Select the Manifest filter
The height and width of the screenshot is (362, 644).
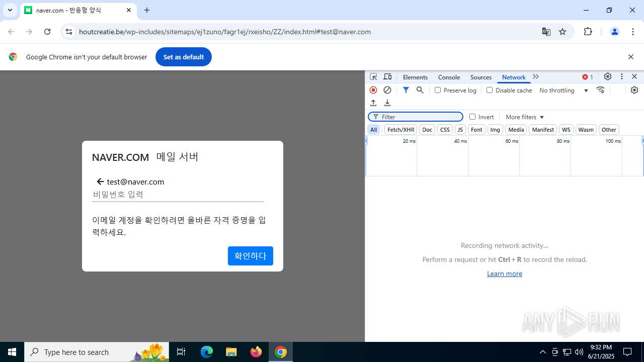click(543, 130)
